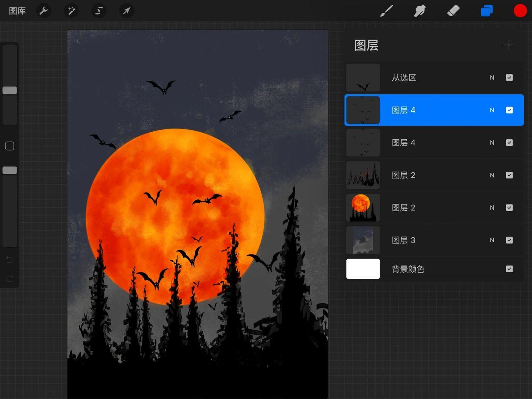Tap the brush size slider handle

(10, 90)
